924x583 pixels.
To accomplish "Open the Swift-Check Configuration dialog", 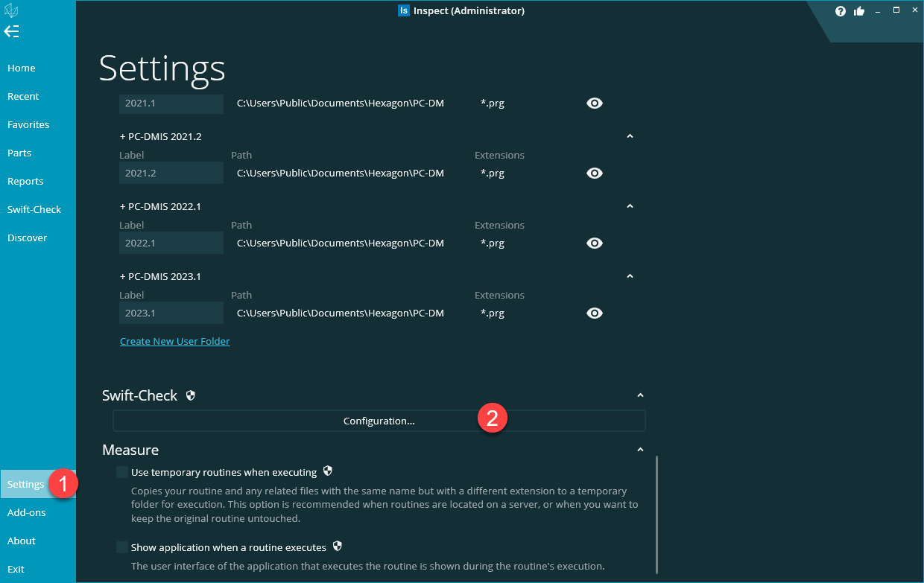I will click(379, 421).
